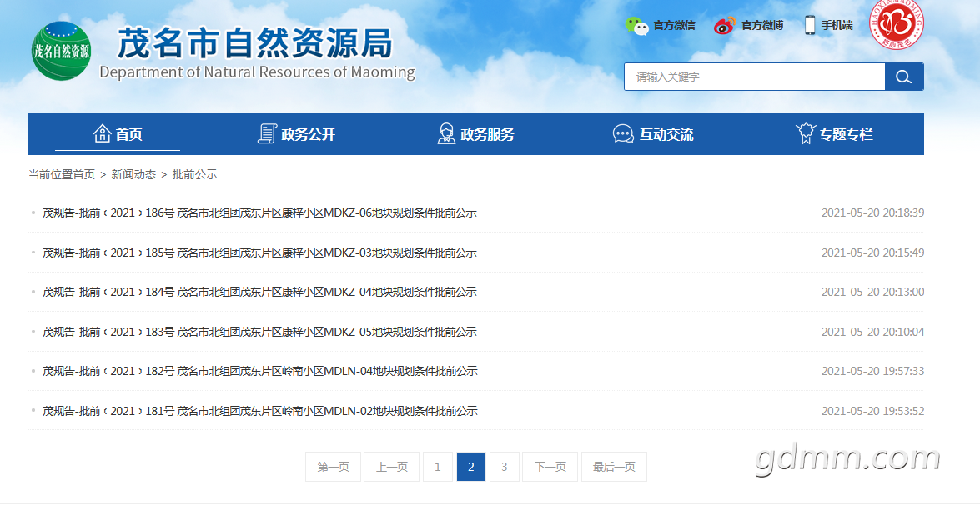Go back with 上一页 button
This screenshot has width=980, height=510.
(391, 467)
